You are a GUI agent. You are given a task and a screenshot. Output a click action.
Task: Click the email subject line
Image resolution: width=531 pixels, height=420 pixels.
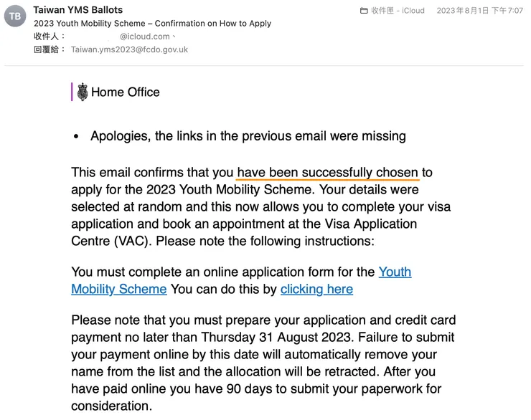point(152,23)
